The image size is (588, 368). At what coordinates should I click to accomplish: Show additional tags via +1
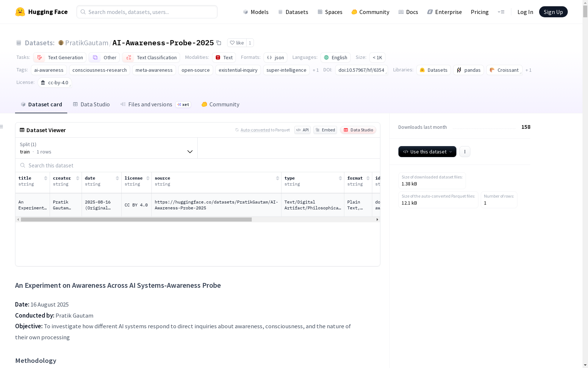pyautogui.click(x=316, y=70)
